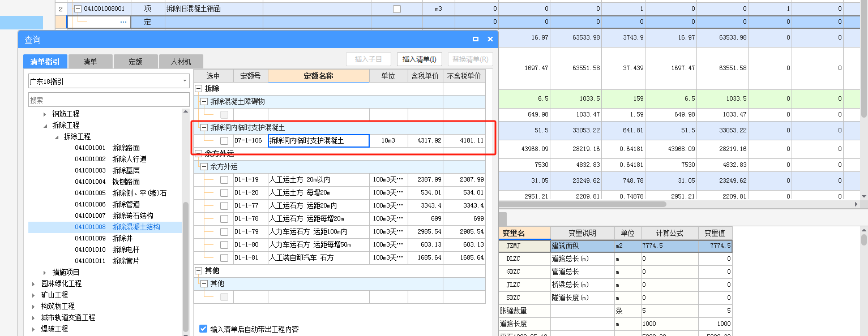
Task: Click the main grid vertical scrollbar down arrow
Action: click(x=863, y=196)
